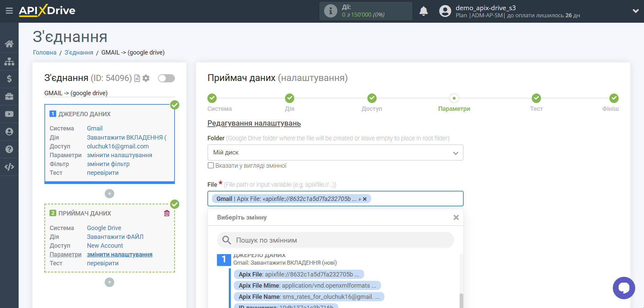Viewport: 644px width, 308px height.
Task: Open the YouTube video sidebar icon
Action: 9,114
